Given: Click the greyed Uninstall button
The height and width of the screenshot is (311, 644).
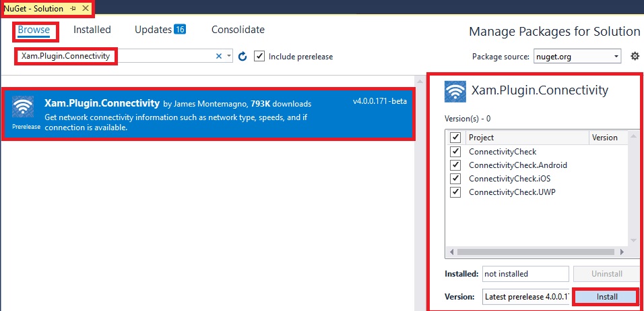Looking at the screenshot, I should pyautogui.click(x=607, y=274).
